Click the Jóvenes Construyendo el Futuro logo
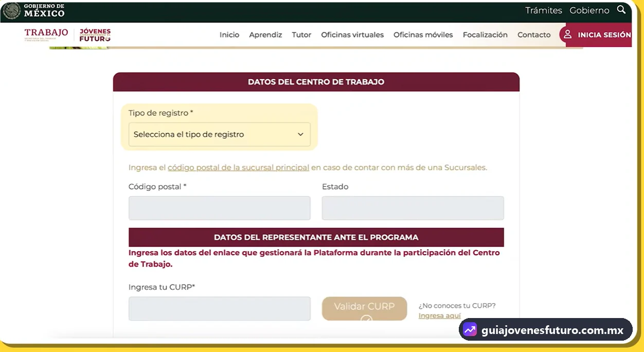Screen dimensions: 644x352 95,35
